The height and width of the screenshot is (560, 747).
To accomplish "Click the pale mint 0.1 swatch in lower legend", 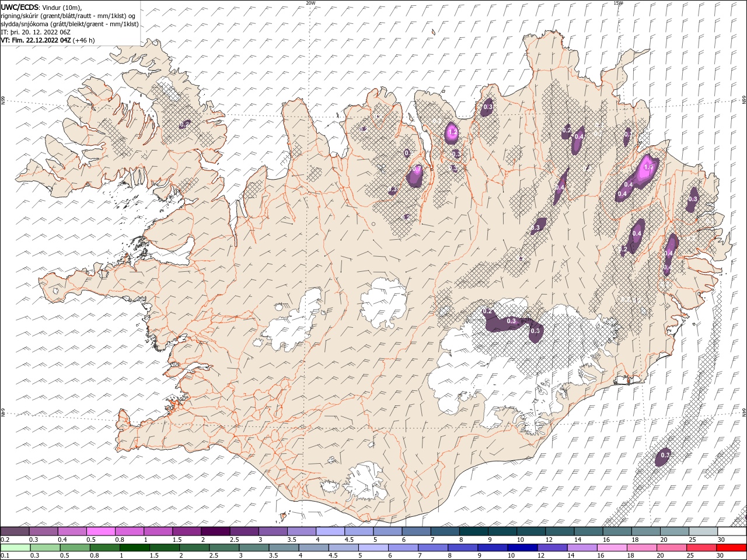I will tap(15, 548).
